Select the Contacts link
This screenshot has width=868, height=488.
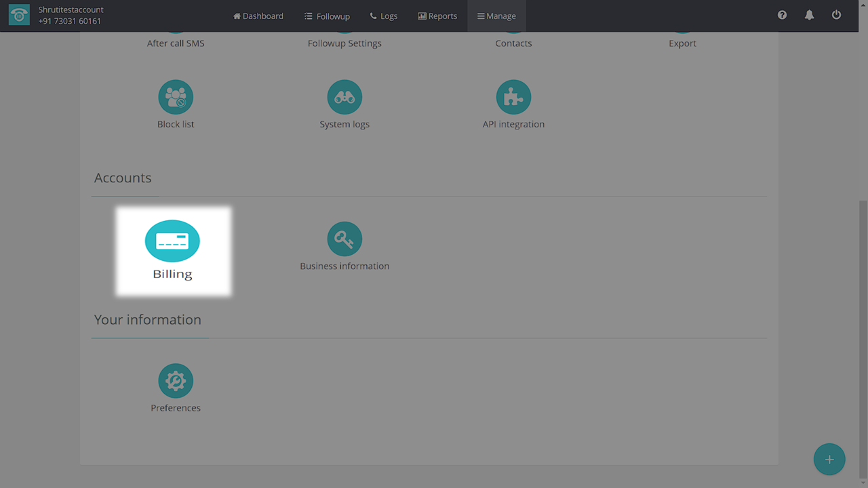click(513, 43)
